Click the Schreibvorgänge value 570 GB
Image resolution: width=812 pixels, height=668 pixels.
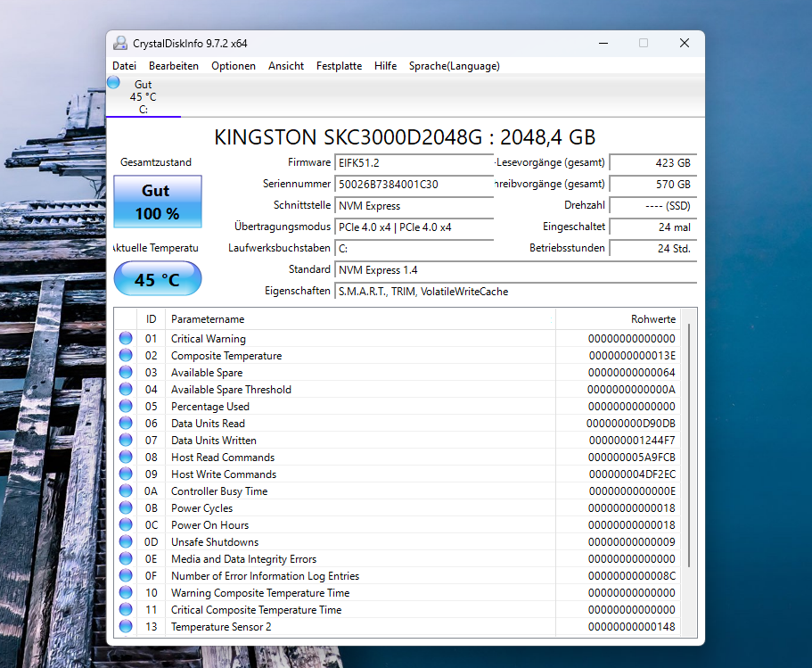[653, 184]
